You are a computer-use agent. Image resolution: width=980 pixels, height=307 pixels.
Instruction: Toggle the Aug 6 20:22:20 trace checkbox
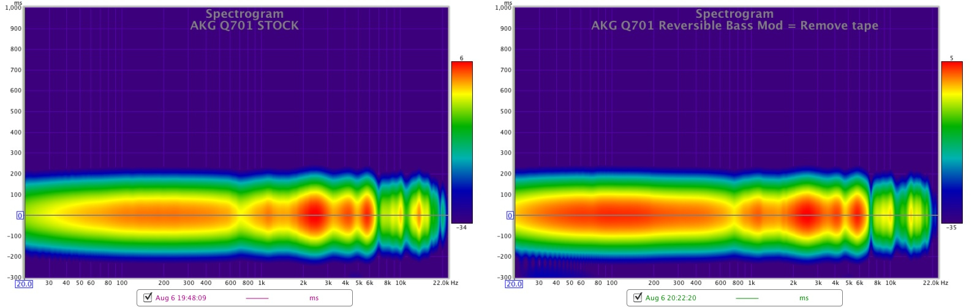pyautogui.click(x=638, y=298)
